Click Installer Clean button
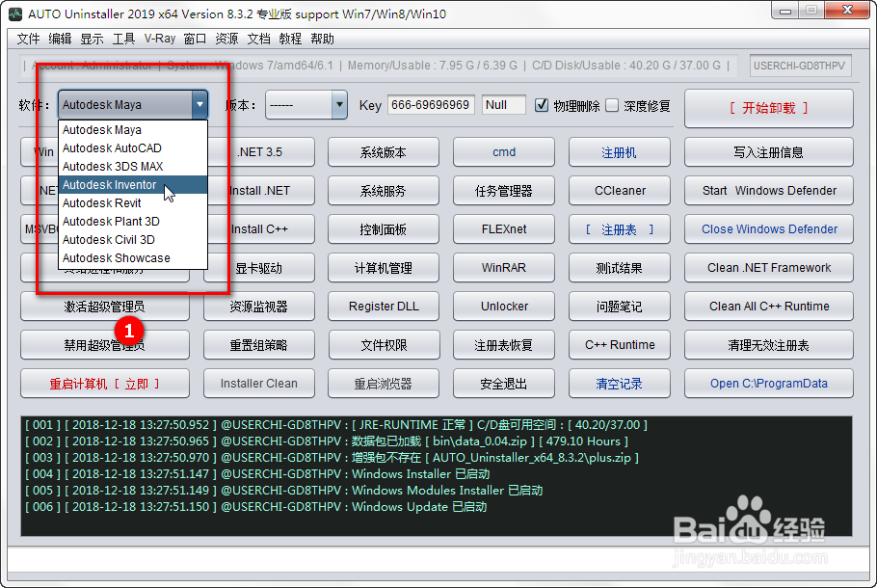 (x=258, y=384)
